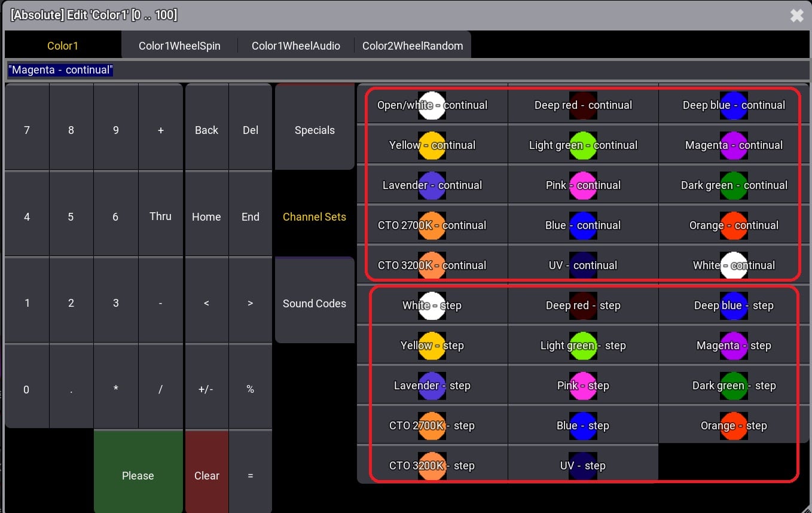Choose the UV - step color option
The height and width of the screenshot is (513, 812).
click(583, 466)
